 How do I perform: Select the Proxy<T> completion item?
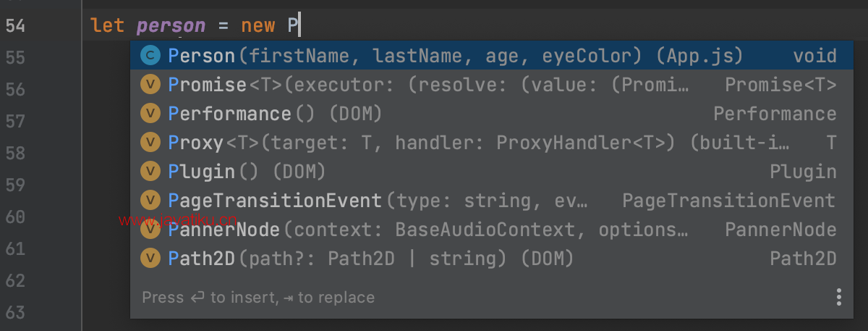click(488, 143)
